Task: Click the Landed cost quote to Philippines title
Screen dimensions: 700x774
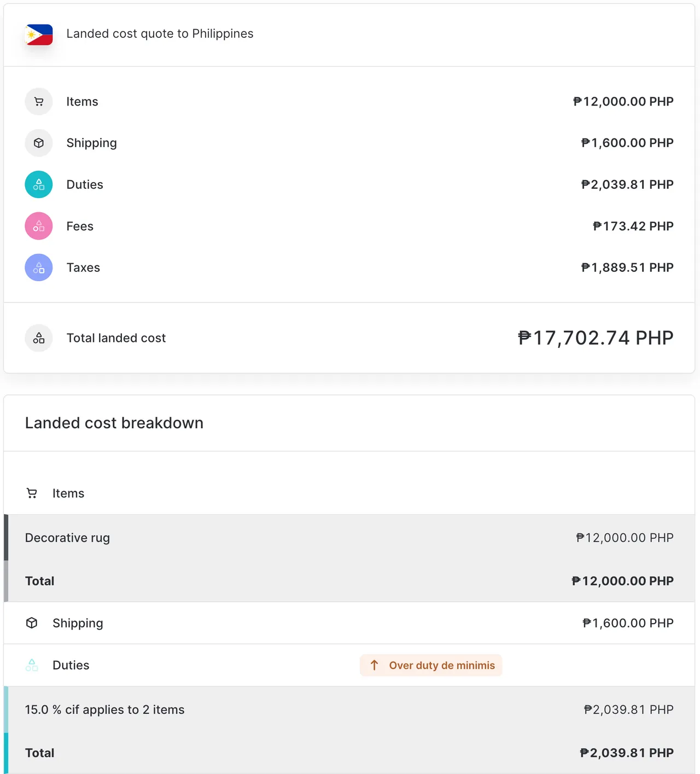Action: (160, 34)
